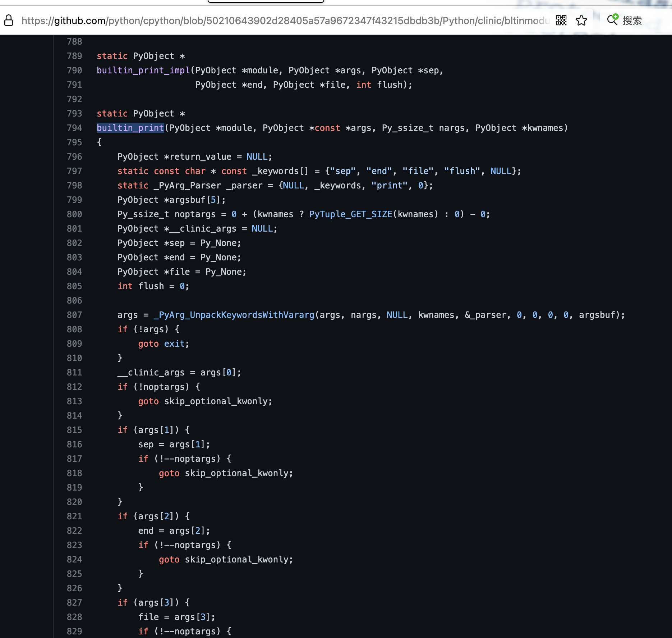The image size is (672, 638).
Task: Click 'PyObject *file = Py_None;' line
Action: pyautogui.click(x=182, y=272)
